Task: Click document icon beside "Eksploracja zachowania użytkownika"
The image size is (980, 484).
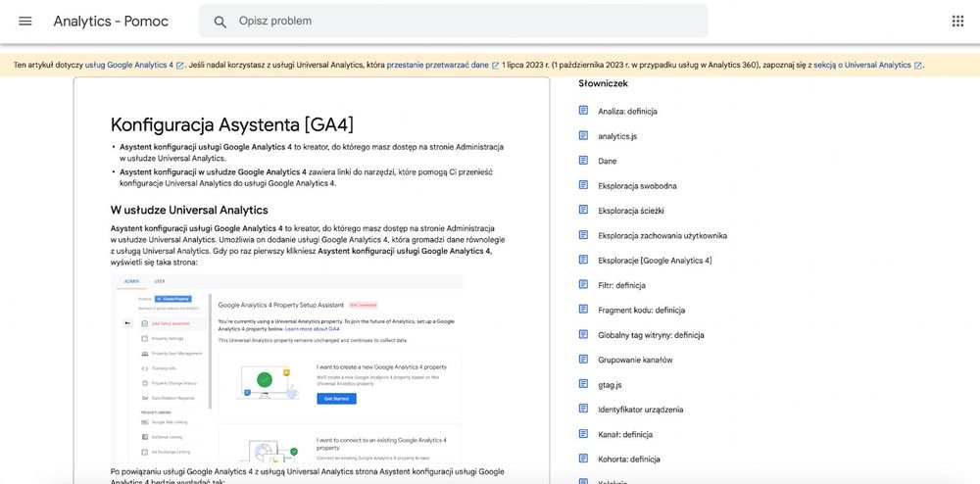Action: coord(583,235)
